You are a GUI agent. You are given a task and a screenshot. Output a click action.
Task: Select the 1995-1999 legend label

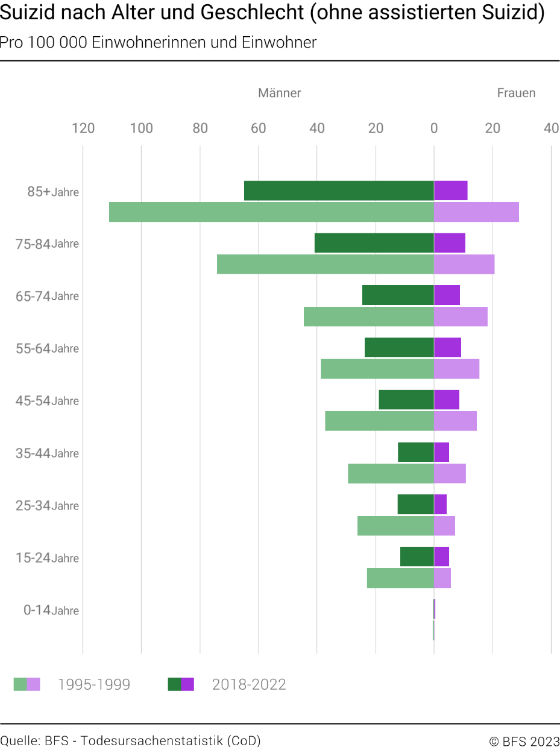pyautogui.click(x=94, y=684)
